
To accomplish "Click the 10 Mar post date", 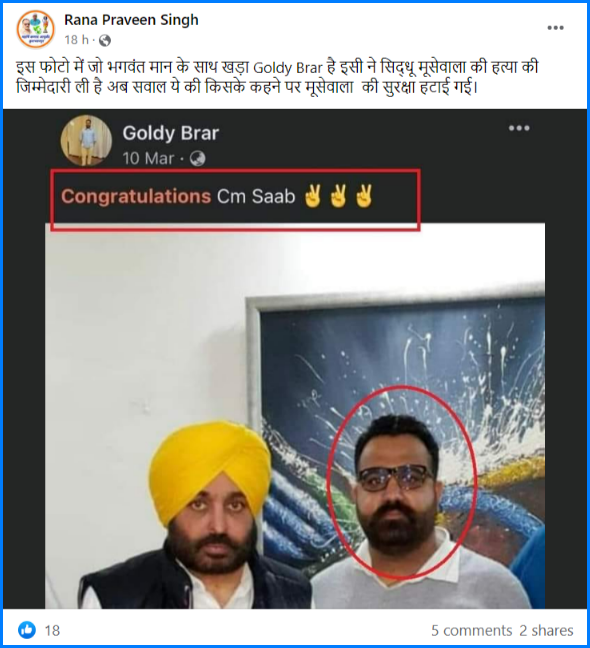I will click(148, 158).
